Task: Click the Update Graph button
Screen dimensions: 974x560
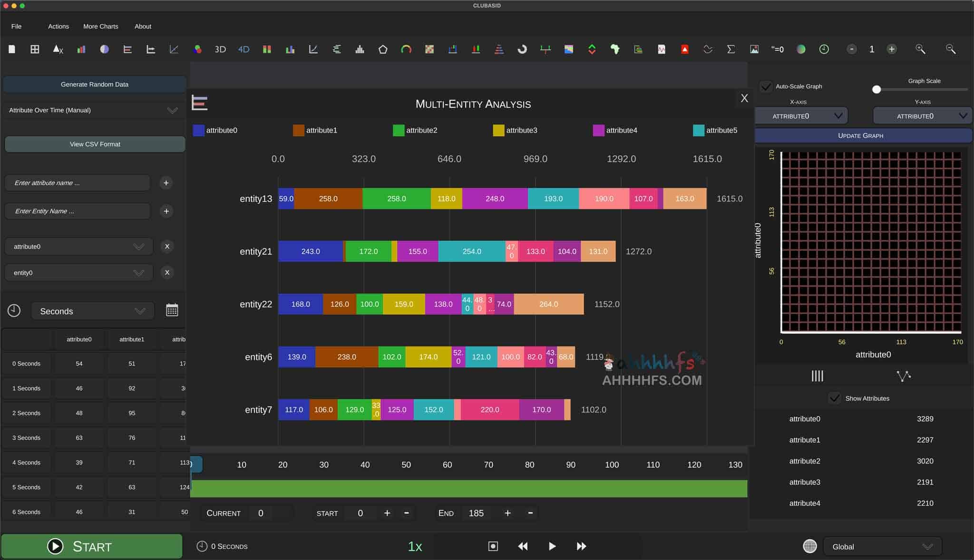Action: 860,135
